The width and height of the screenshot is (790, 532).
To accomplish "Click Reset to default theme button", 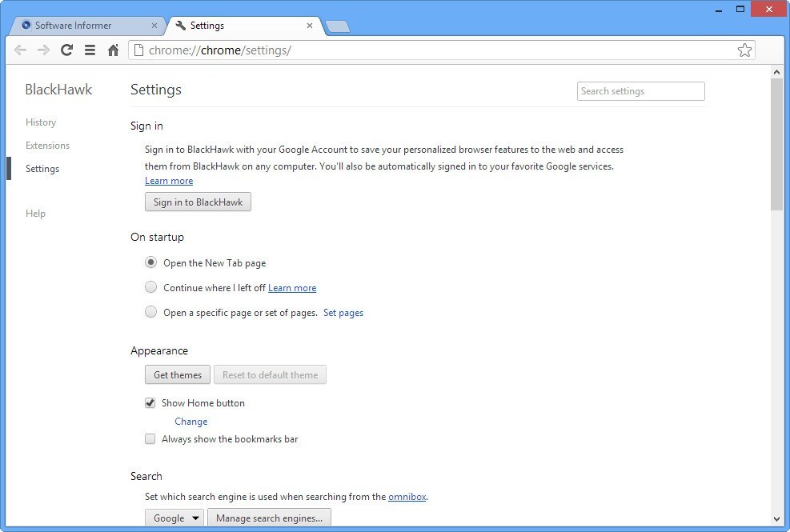I will [270, 375].
